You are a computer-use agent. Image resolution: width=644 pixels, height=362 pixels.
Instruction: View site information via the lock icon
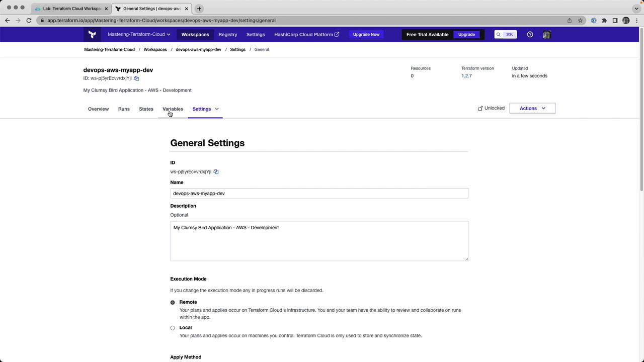(x=43, y=21)
